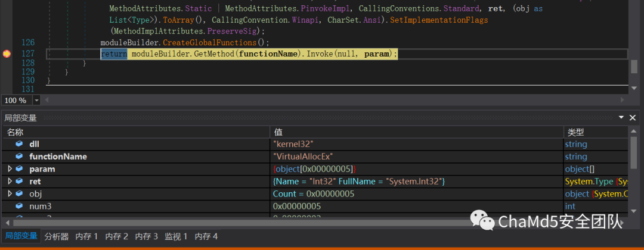The height and width of the screenshot is (250, 644).
Task: Switch to the 分析器 tab
Action: click(56, 236)
